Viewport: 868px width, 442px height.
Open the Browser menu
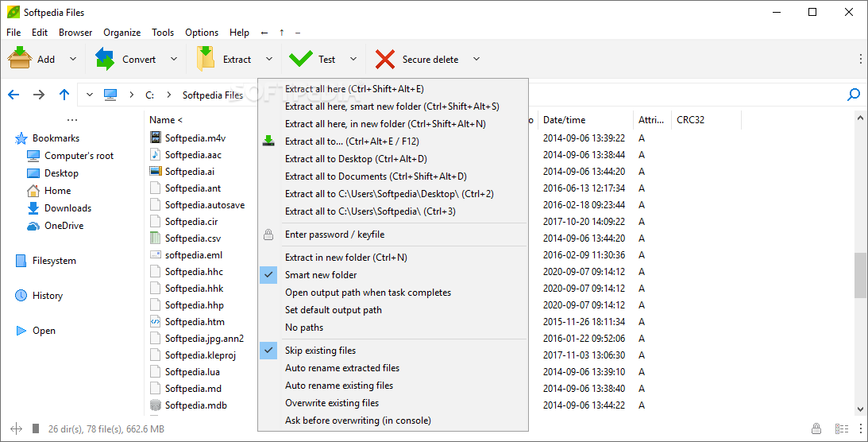point(75,32)
